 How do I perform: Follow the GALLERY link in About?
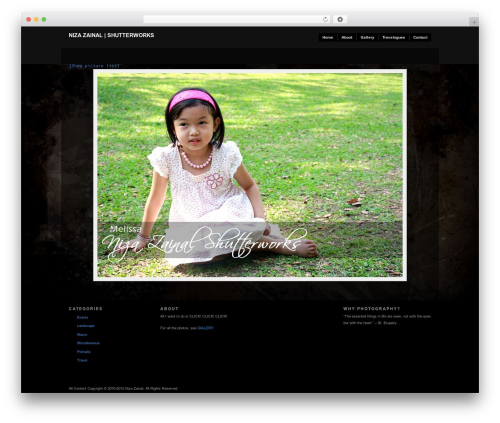click(205, 328)
